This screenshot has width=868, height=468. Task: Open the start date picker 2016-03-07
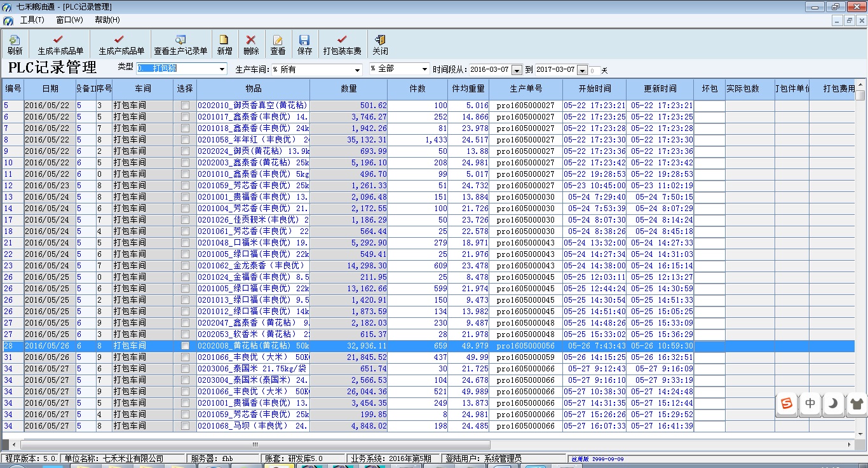(x=517, y=70)
